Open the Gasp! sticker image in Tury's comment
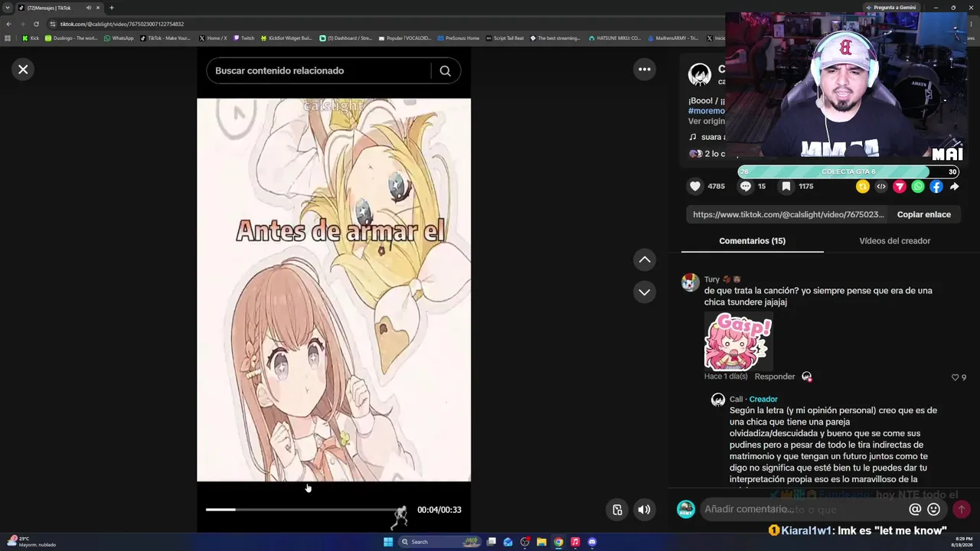980x551 pixels. click(x=738, y=341)
